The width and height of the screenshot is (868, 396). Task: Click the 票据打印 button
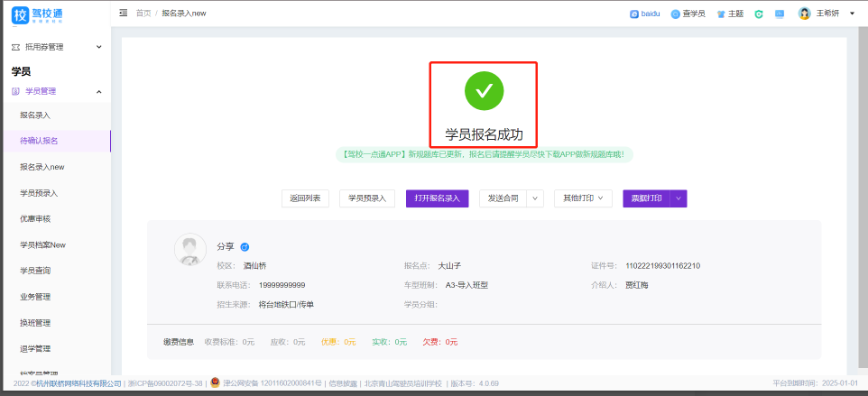pyautogui.click(x=647, y=198)
